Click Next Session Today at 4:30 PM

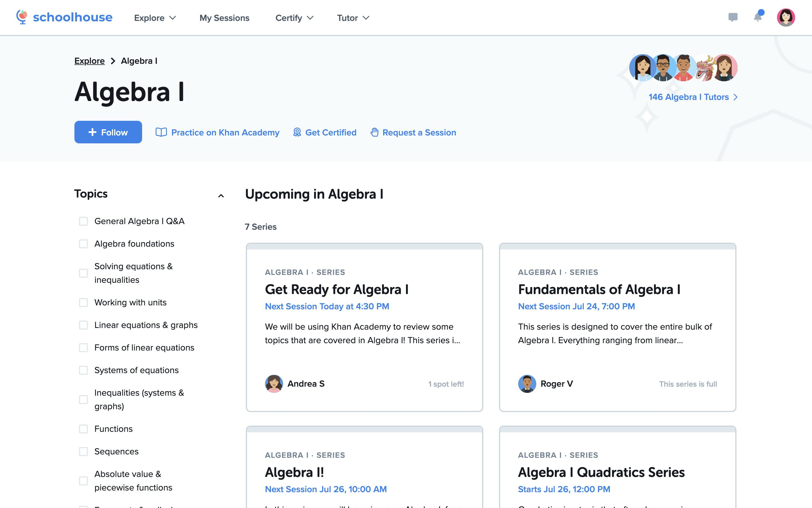[x=327, y=306]
